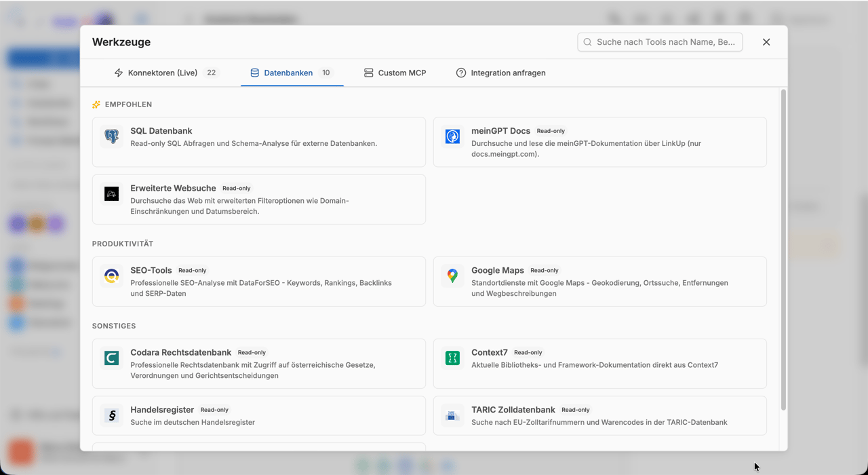
Task: Open the Integration anfragen tab
Action: (501, 73)
